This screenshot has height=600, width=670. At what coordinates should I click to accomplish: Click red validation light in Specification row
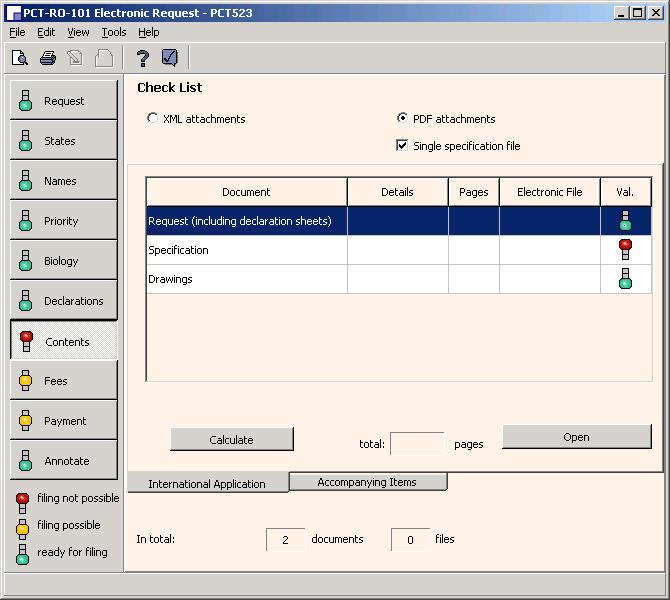625,250
